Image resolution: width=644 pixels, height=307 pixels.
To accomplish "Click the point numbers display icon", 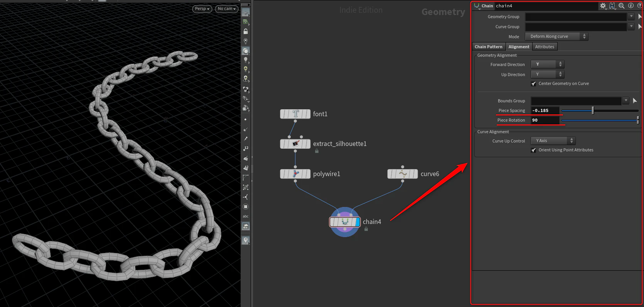I will click(x=246, y=148).
